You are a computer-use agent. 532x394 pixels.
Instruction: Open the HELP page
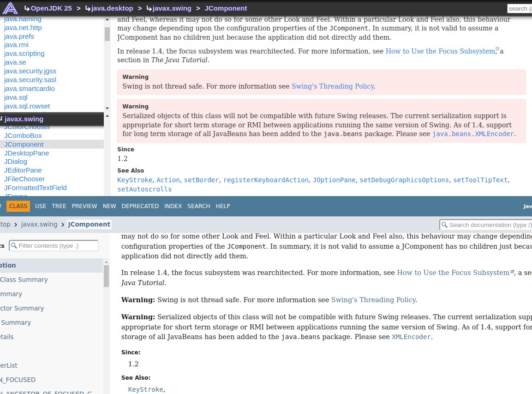coord(223,206)
